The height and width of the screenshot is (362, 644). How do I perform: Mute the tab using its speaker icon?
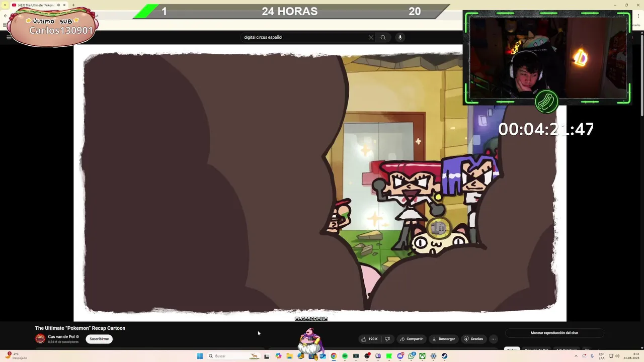(58, 5)
